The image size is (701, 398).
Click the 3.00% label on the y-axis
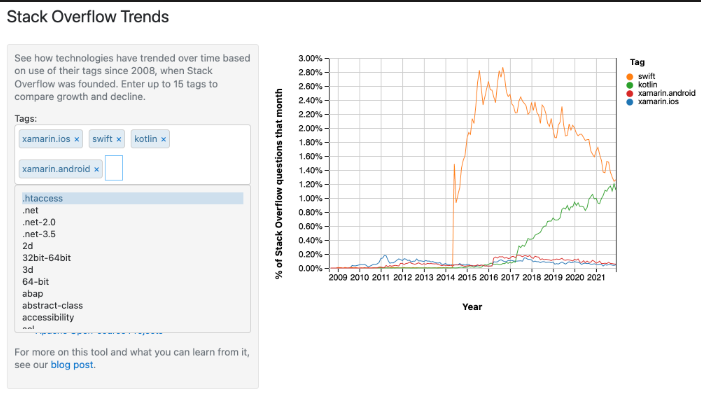pos(310,59)
